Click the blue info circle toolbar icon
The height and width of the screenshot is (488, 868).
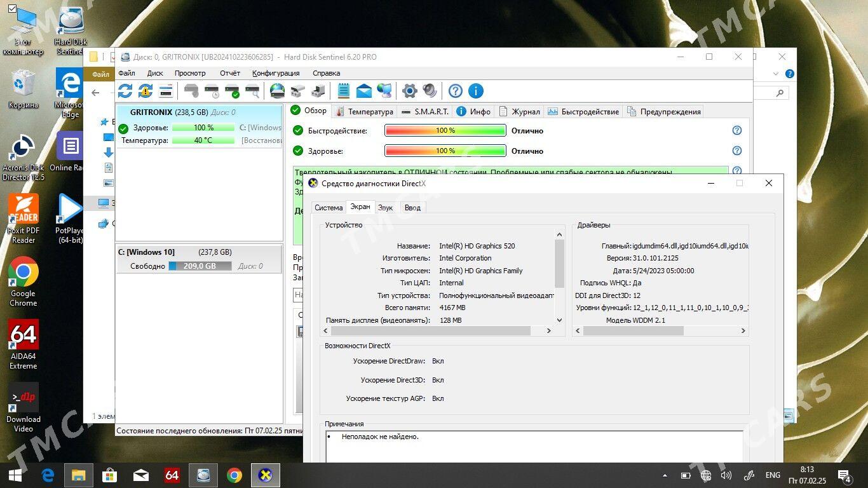coord(476,91)
